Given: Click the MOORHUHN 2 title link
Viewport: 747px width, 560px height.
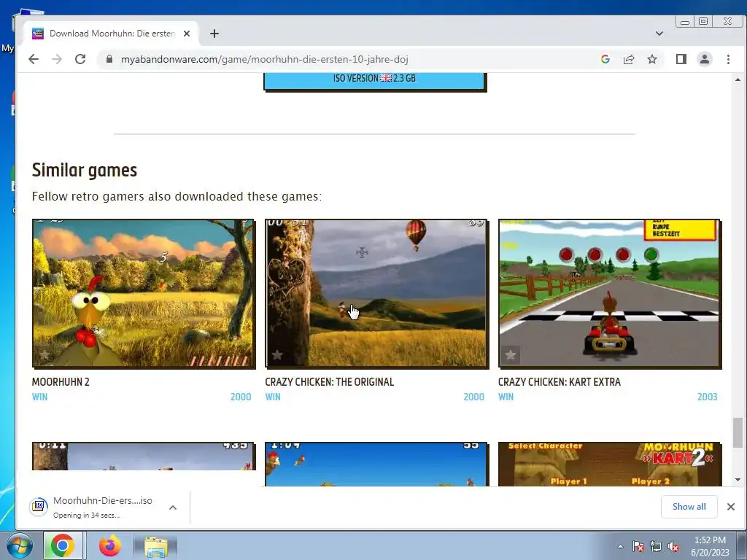Looking at the screenshot, I should pos(61,382).
